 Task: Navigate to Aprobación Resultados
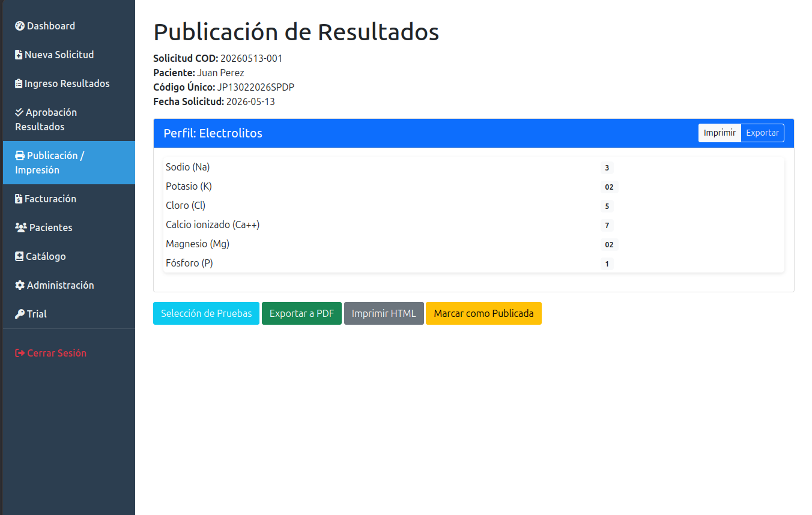69,119
